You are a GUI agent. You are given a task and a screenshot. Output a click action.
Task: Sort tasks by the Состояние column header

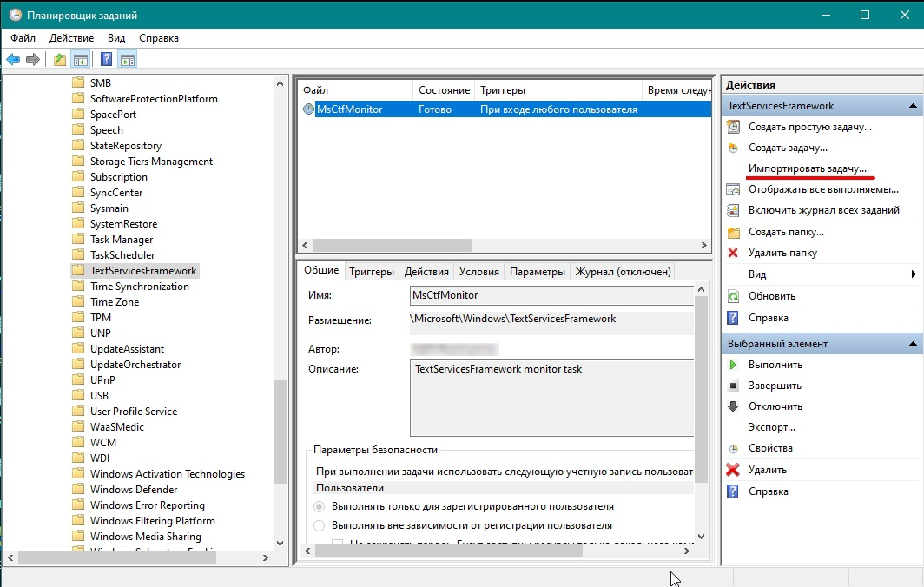pyautogui.click(x=444, y=90)
